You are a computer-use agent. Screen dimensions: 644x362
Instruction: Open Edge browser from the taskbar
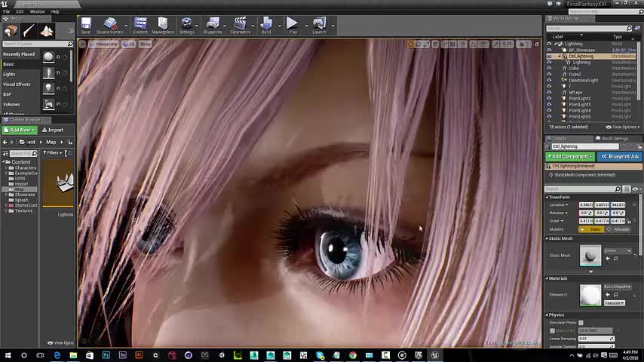[57, 355]
